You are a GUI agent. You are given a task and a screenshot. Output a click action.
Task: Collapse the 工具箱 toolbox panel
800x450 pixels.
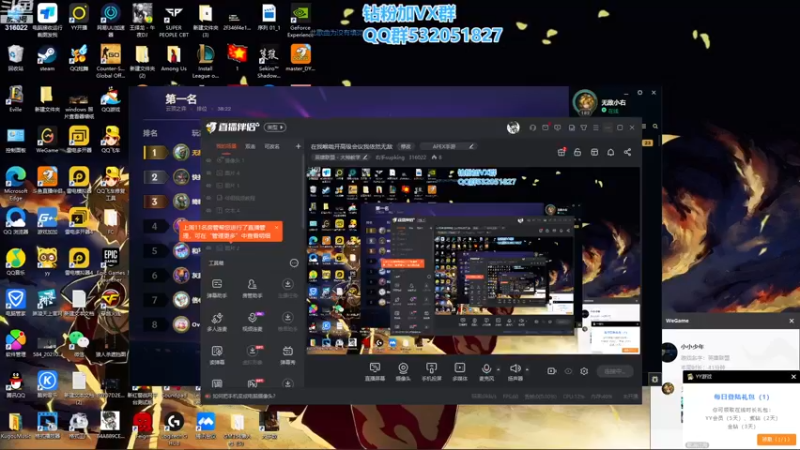point(294,263)
